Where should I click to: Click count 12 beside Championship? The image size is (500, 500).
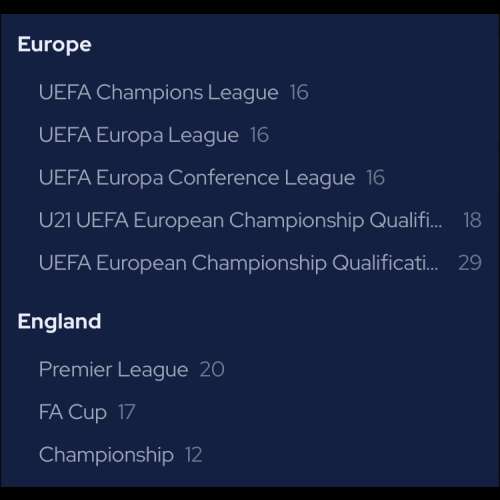click(x=194, y=455)
